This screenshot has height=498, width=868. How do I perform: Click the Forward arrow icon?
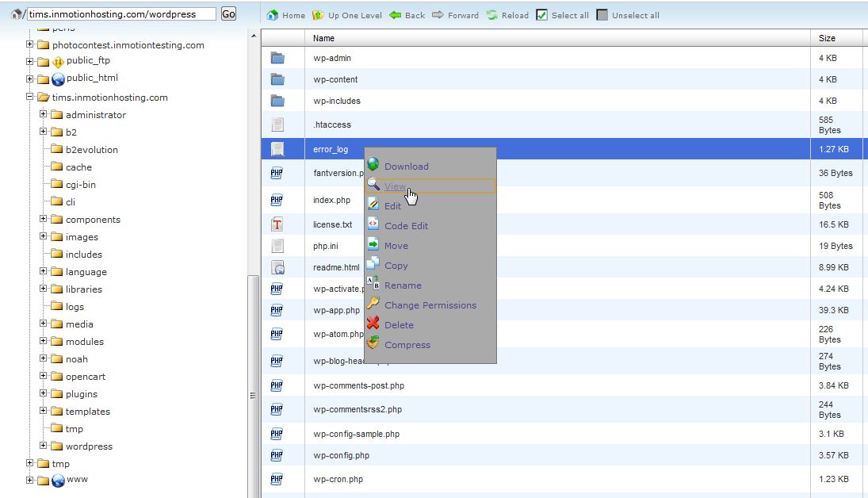438,15
